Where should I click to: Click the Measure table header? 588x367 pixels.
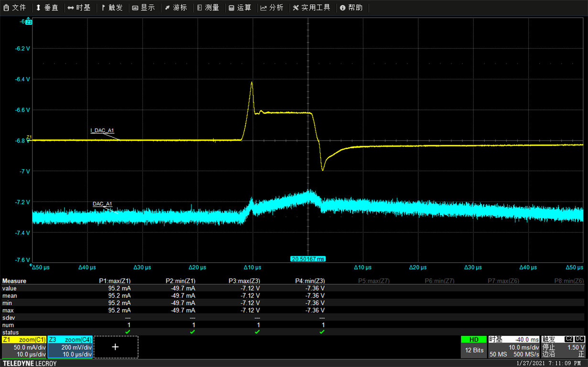(x=14, y=281)
